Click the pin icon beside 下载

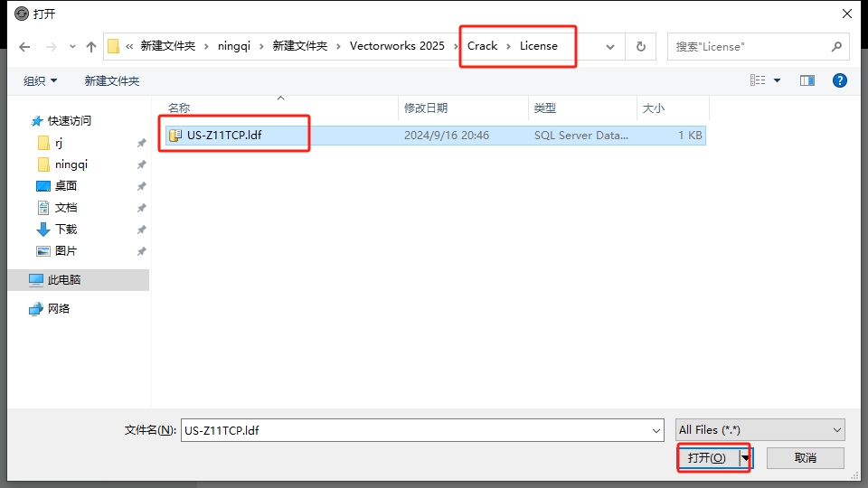142,230
